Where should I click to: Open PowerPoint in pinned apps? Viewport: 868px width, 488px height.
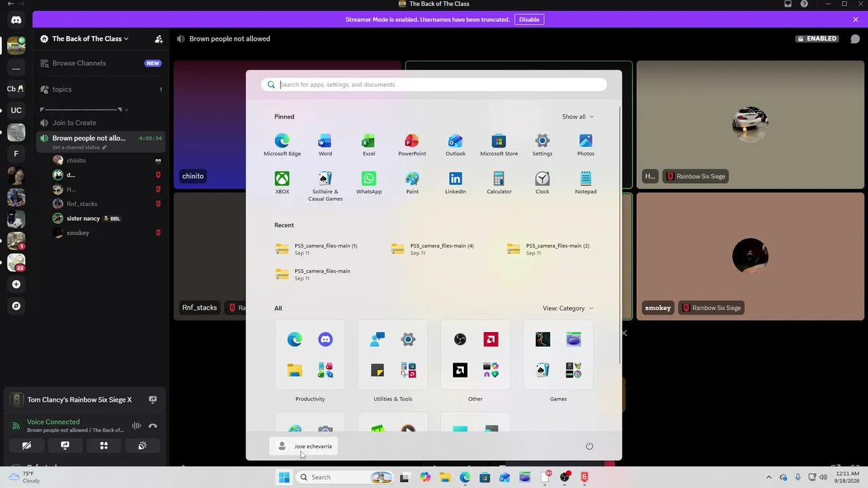tap(412, 145)
